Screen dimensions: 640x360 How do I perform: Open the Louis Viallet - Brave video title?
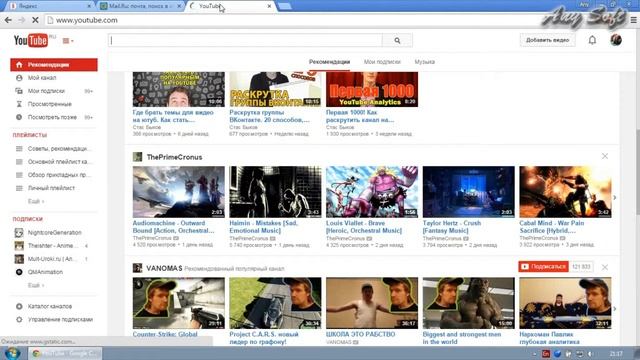(364, 227)
